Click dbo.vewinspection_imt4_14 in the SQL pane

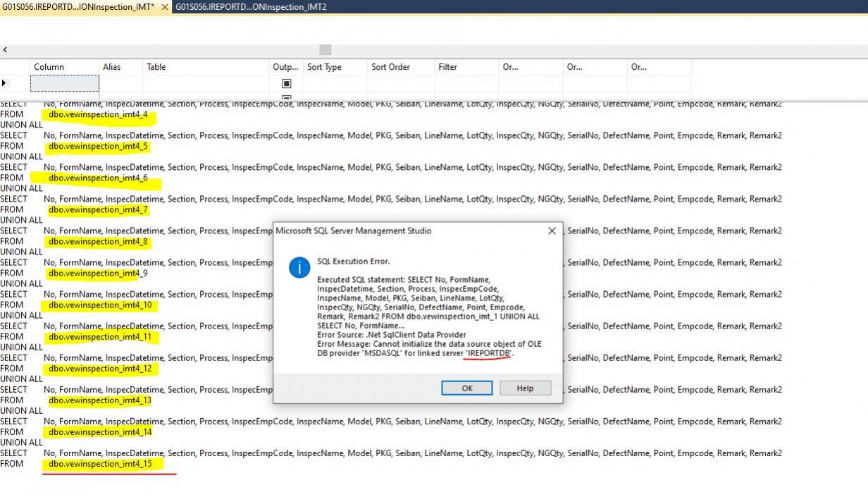100,431
